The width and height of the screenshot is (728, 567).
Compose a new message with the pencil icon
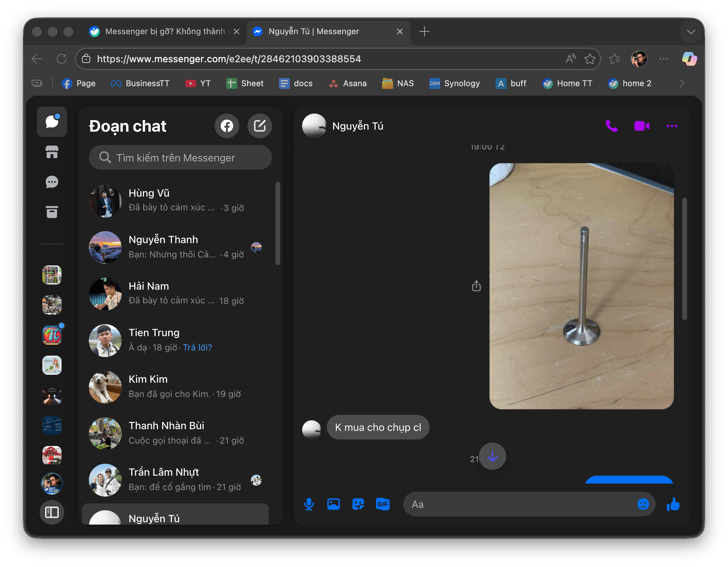[260, 126]
